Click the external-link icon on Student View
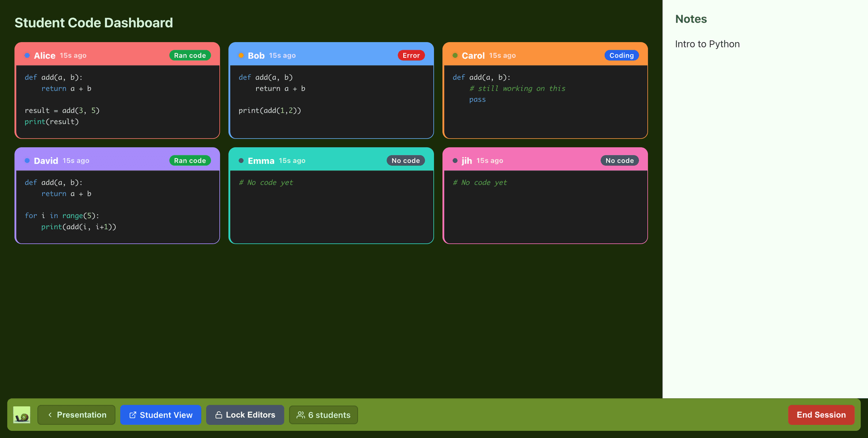 point(133,415)
